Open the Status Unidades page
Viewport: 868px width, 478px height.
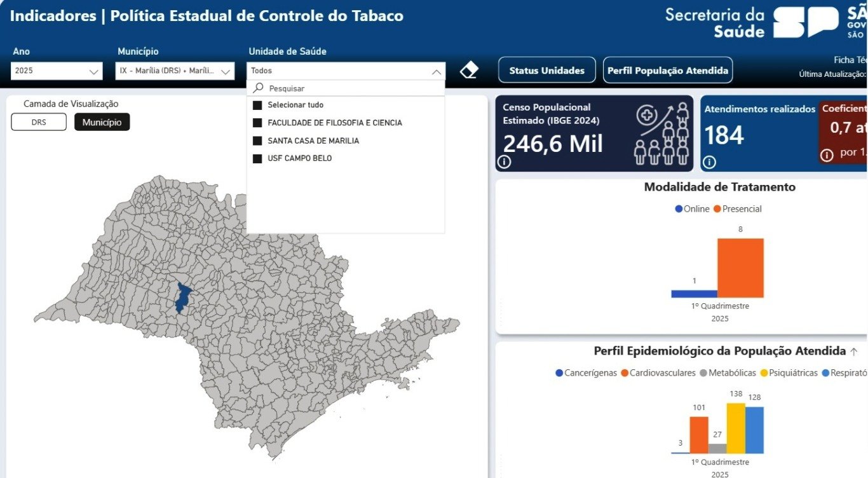[x=547, y=70]
